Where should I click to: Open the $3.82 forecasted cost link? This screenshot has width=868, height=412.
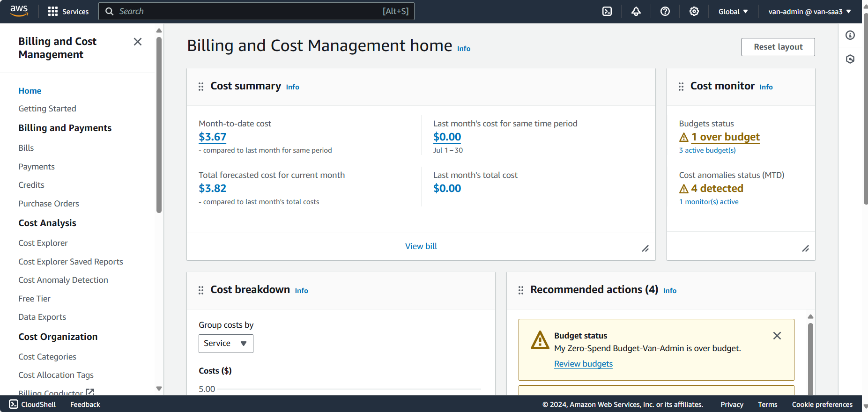coord(213,189)
